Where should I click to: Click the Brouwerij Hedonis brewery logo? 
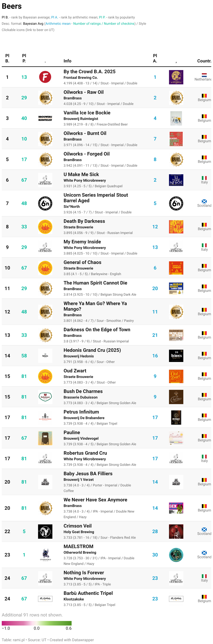pos(45,355)
